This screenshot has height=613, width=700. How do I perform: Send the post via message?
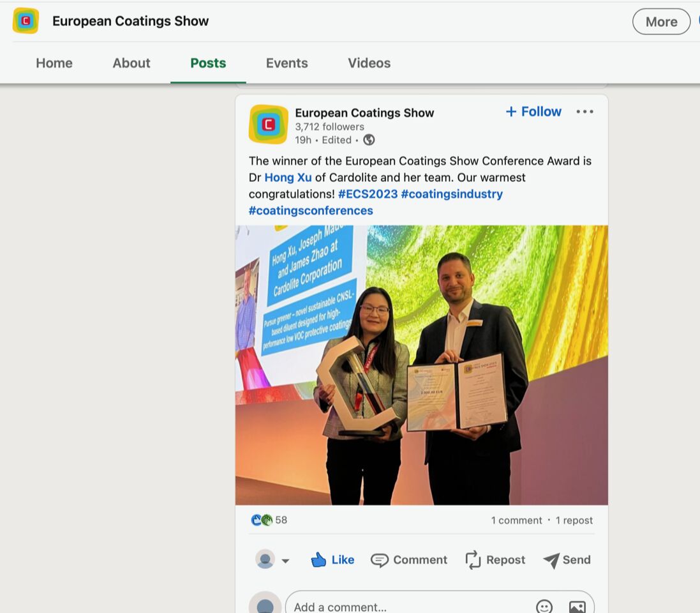567,560
